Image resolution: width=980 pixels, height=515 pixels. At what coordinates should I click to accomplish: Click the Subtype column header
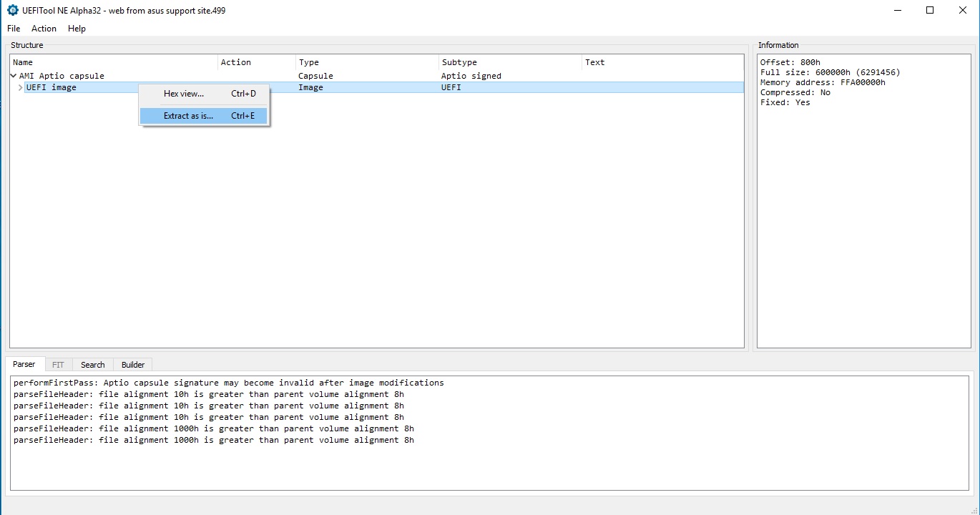pos(511,62)
